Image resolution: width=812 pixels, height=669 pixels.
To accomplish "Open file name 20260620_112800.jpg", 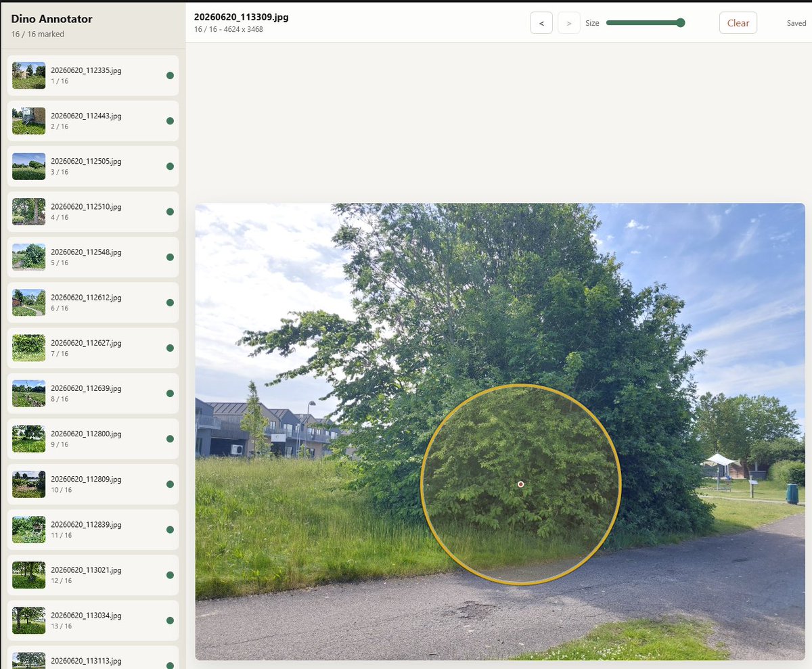I will pyautogui.click(x=86, y=434).
